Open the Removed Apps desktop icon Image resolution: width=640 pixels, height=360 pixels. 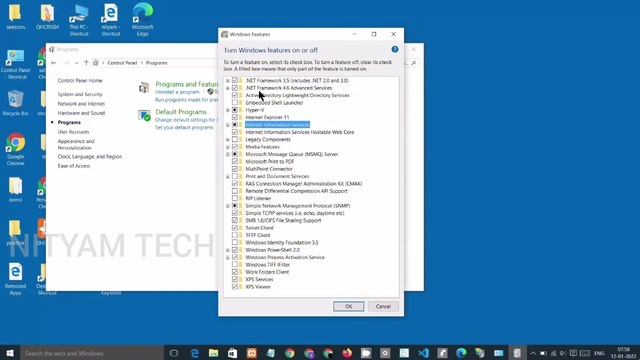click(x=16, y=279)
